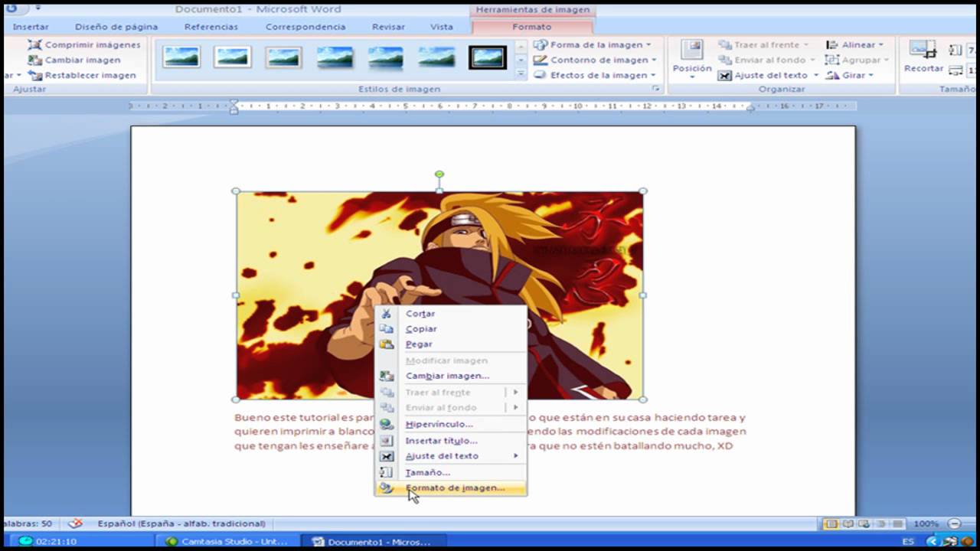This screenshot has width=980, height=551.
Task: Open Contorno de imagen dropdown
Action: point(595,60)
